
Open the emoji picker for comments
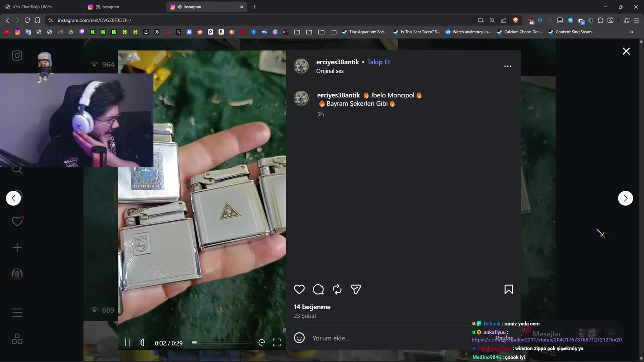pos(299,338)
